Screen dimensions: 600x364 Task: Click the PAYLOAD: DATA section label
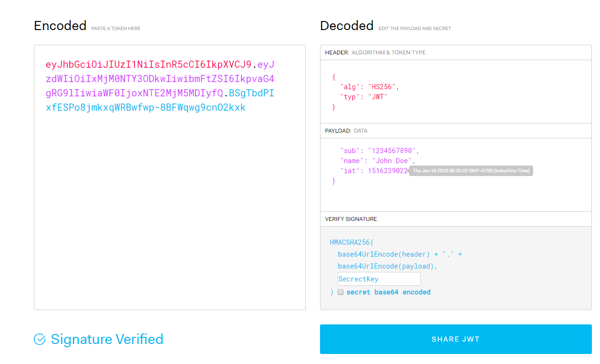pyautogui.click(x=346, y=131)
